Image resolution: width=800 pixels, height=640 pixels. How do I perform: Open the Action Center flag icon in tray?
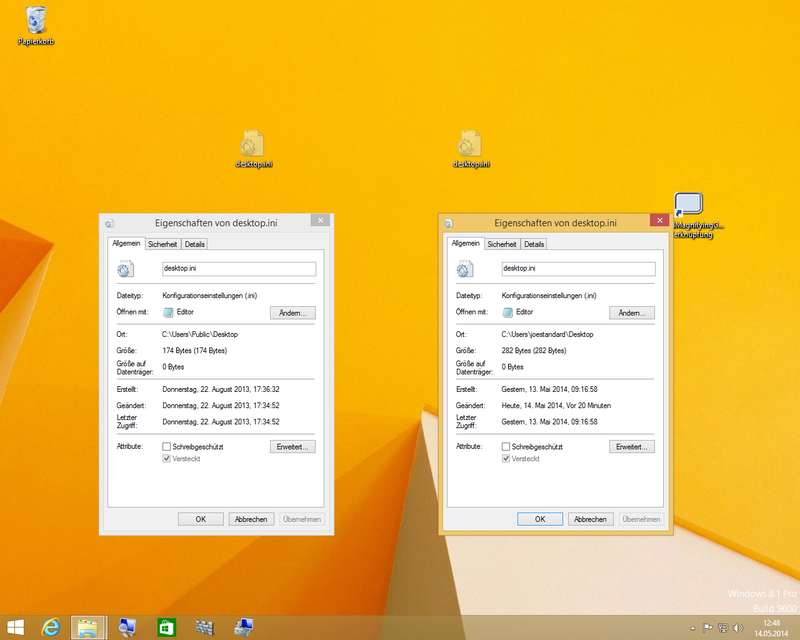click(707, 628)
